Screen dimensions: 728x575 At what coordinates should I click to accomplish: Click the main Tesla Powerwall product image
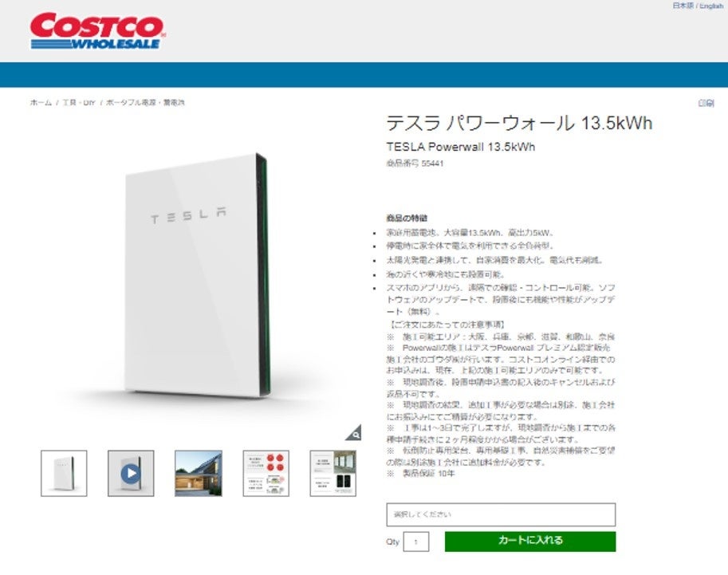coord(197,275)
